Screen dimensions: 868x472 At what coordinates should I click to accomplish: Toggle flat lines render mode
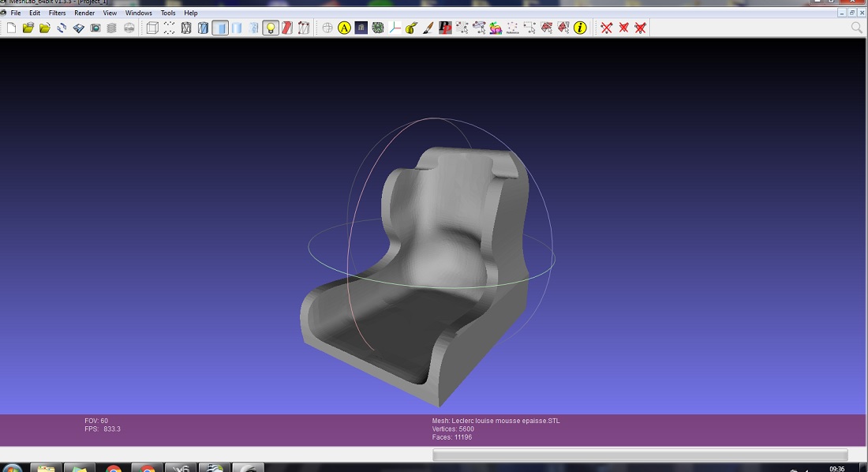tap(203, 28)
